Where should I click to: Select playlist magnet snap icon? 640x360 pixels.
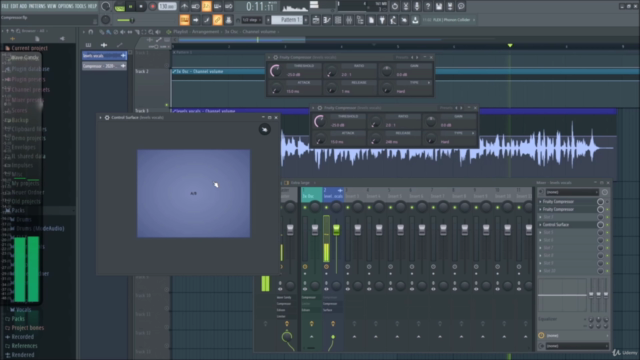click(x=91, y=32)
